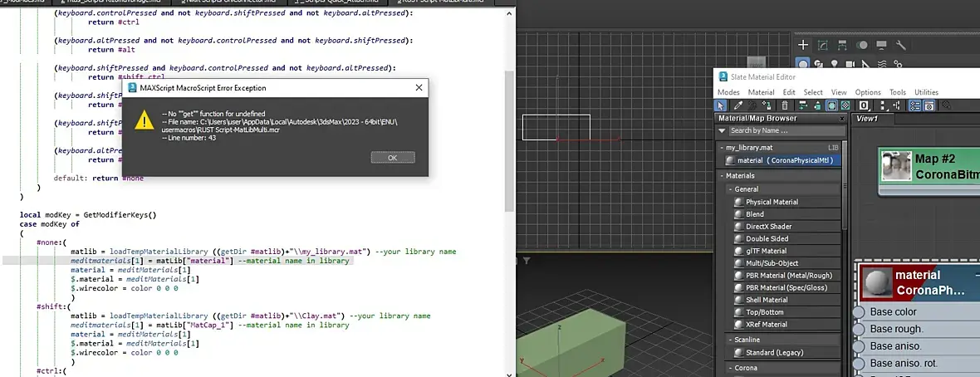Toggle Show Background in Preview

click(845, 105)
